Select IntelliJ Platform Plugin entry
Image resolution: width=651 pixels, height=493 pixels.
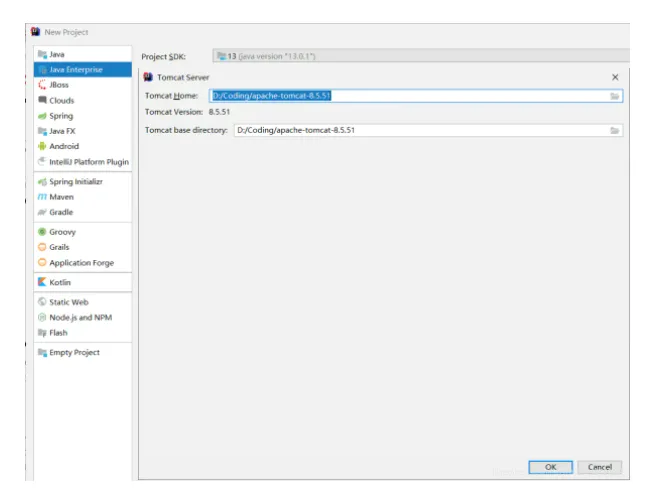[83, 162]
